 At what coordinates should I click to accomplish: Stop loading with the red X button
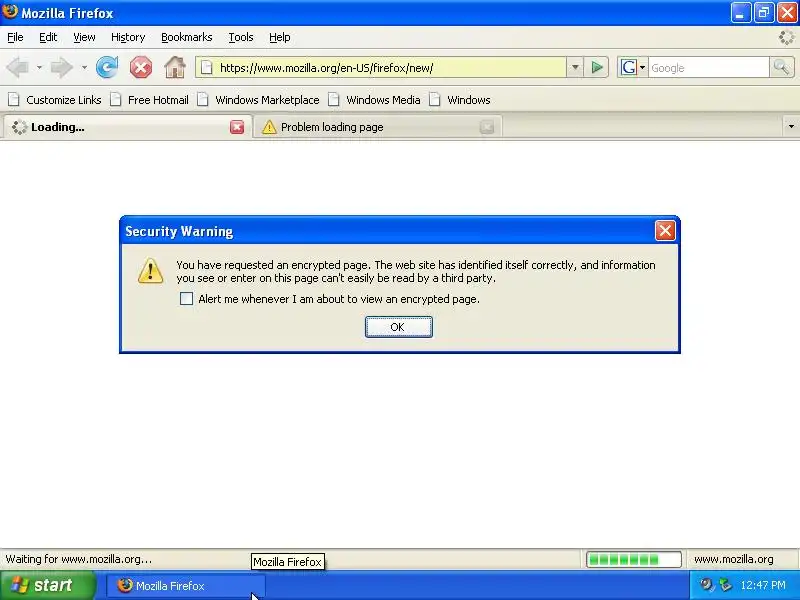141,67
